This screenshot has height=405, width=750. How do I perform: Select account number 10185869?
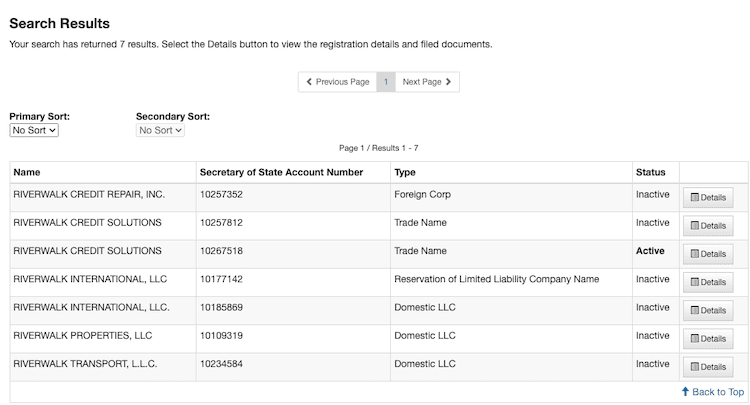click(x=221, y=307)
